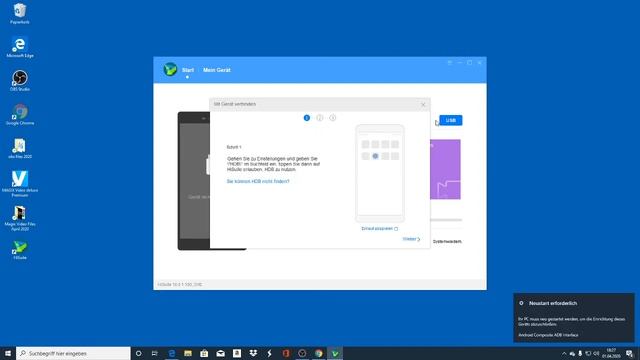Viewport: 640px width, 360px height.
Task: Click the 'Neustart erforderlich' notification toast
Action: [574, 318]
